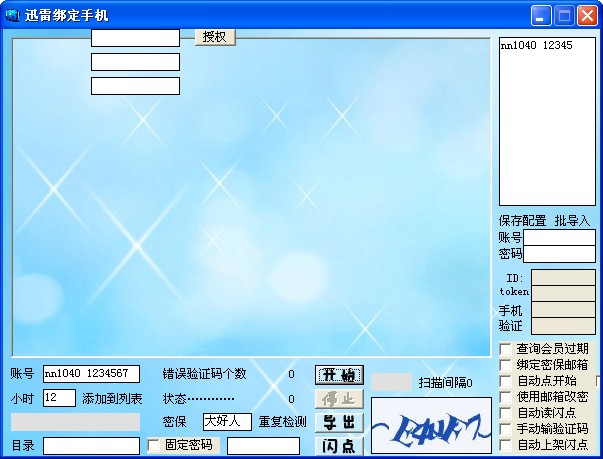
Task: Click the 重复检测 label
Action: click(283, 422)
